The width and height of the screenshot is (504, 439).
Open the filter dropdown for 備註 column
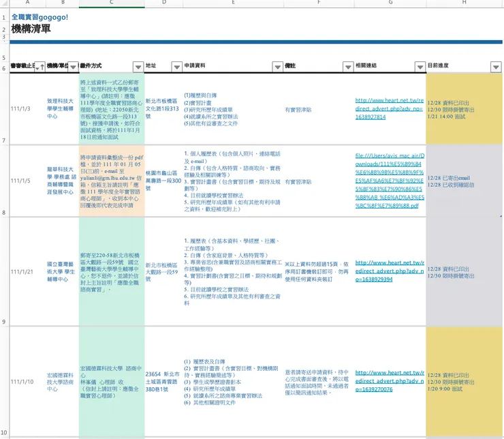pos(348,67)
